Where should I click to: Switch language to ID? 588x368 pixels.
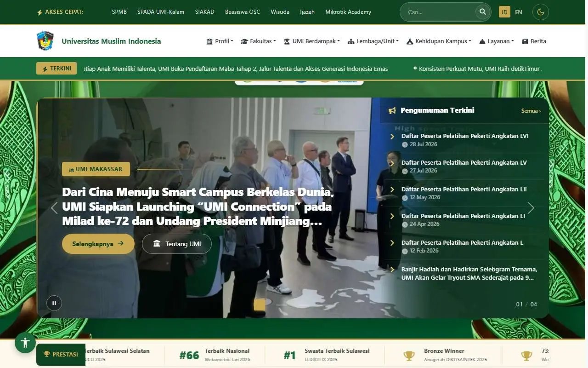(504, 12)
